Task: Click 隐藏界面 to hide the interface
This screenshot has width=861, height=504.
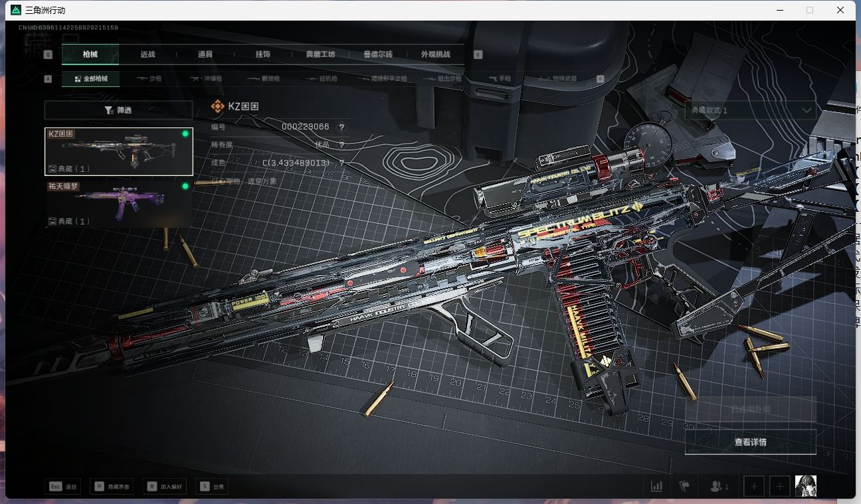Action: click(113, 487)
